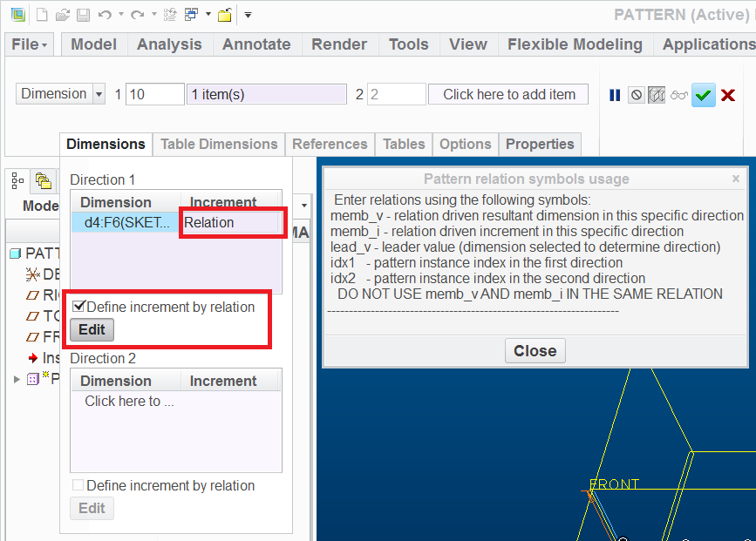Click the '1 item(s)' dimension collector

tap(267, 94)
